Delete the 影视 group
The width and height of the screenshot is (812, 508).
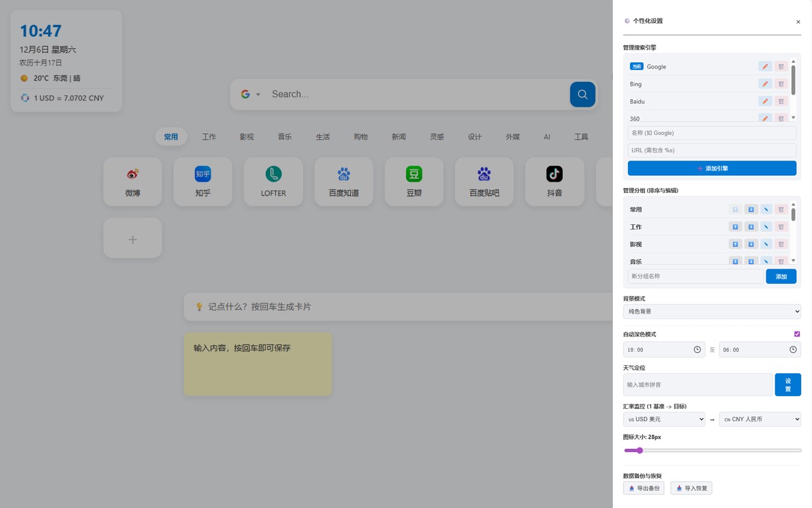(x=782, y=244)
